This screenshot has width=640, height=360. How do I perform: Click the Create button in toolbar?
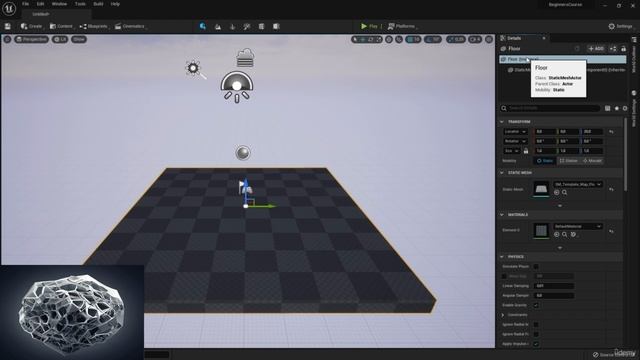32,26
